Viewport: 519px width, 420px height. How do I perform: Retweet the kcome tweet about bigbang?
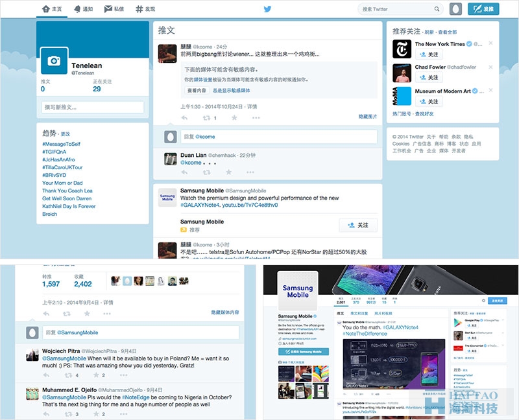click(206, 118)
